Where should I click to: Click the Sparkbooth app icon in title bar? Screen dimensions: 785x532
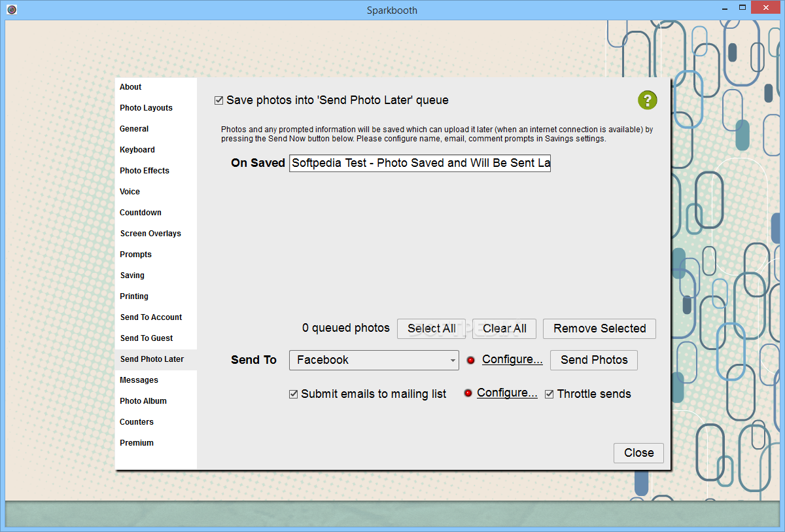pyautogui.click(x=11, y=10)
